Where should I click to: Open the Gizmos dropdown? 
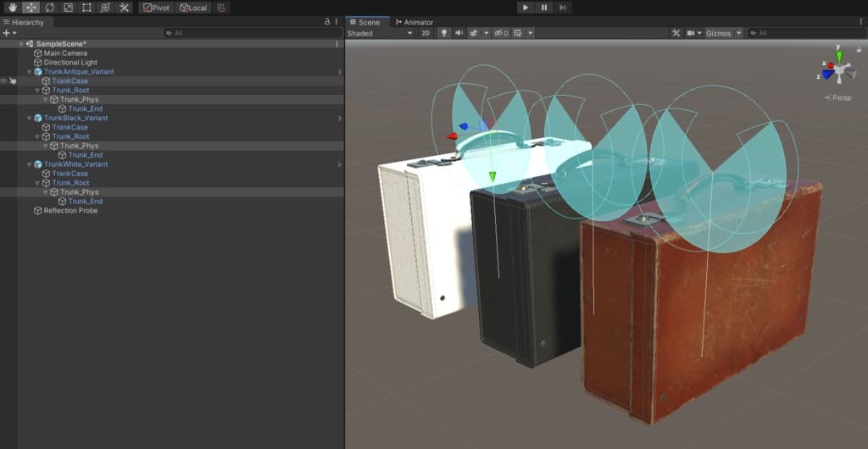click(724, 33)
